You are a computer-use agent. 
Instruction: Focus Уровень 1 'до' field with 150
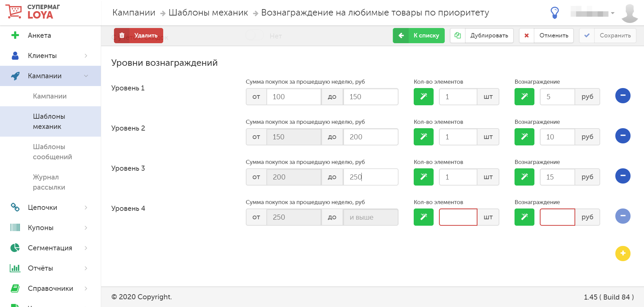point(371,97)
